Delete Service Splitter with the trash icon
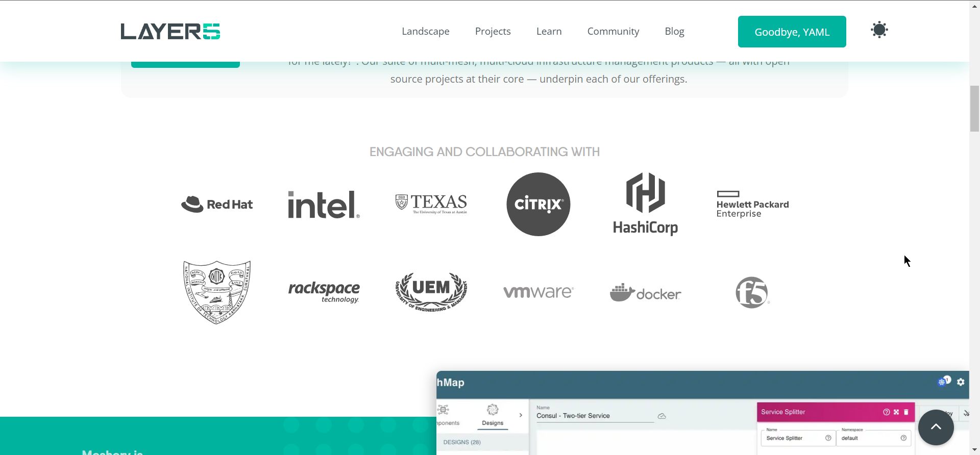Screen dimensions: 980x455 (x=906, y=412)
